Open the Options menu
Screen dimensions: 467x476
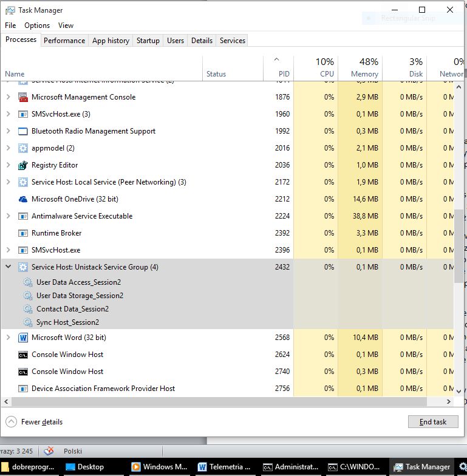(x=37, y=25)
